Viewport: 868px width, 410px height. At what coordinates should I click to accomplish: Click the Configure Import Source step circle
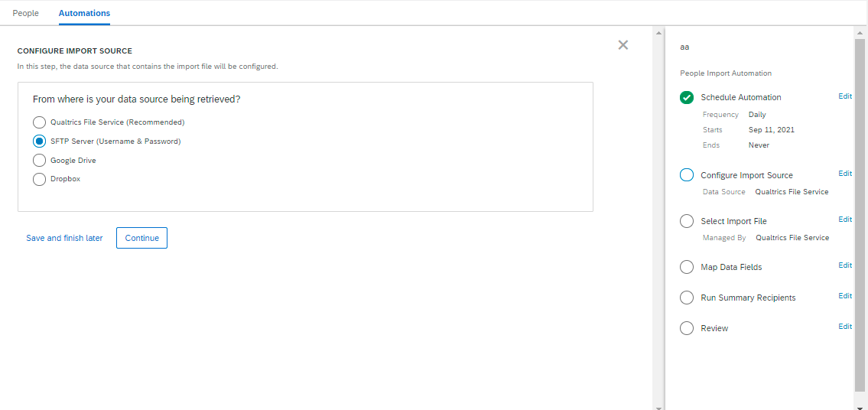click(687, 175)
